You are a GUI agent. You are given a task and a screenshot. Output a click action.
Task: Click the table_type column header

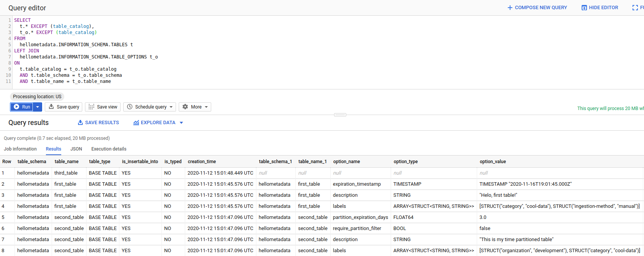click(x=99, y=162)
